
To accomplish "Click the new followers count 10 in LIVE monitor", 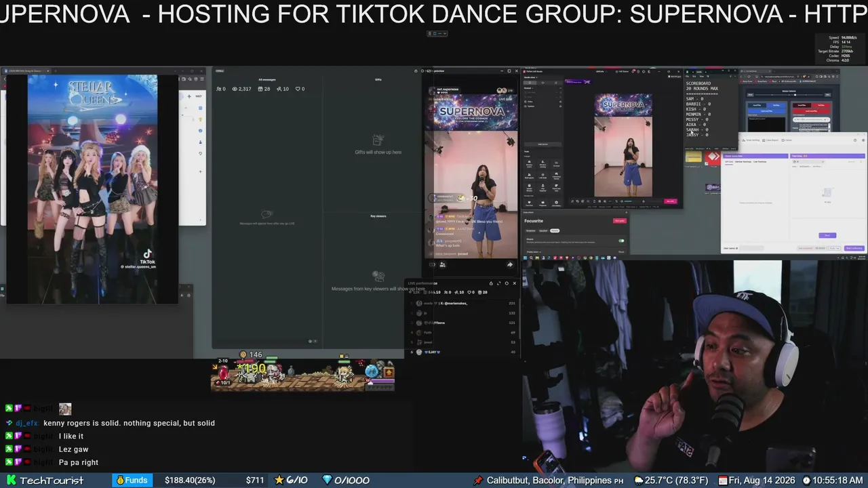I will pos(283,89).
